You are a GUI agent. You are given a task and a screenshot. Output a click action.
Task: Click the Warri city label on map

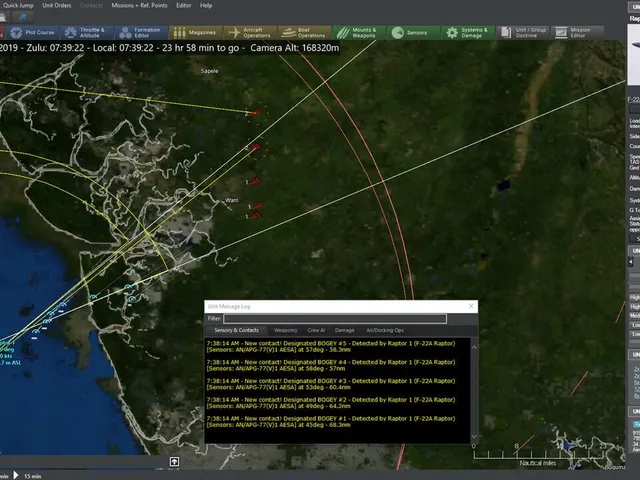point(231,200)
